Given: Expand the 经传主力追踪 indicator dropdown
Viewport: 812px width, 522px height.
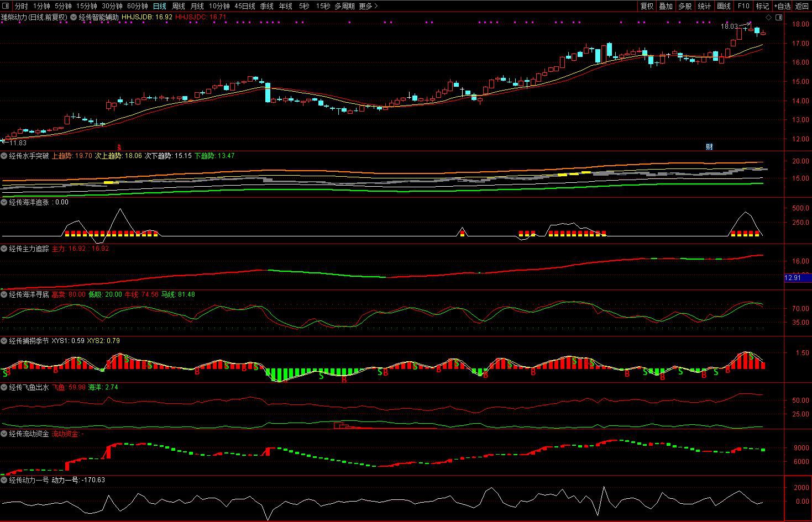Looking at the screenshot, I should (x=4, y=249).
